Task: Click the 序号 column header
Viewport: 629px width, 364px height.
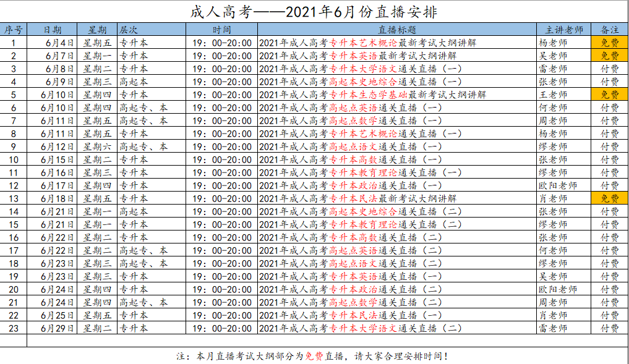Action: pos(14,29)
